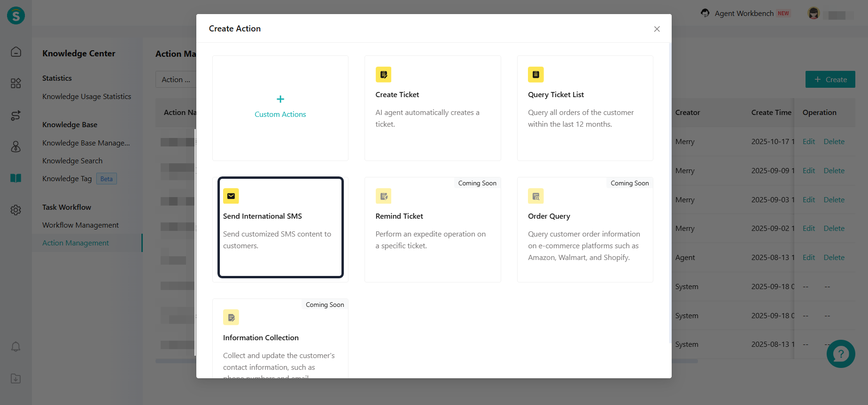Click the Create Ticket yellow note icon
This screenshot has width=868, height=405.
pyautogui.click(x=383, y=75)
